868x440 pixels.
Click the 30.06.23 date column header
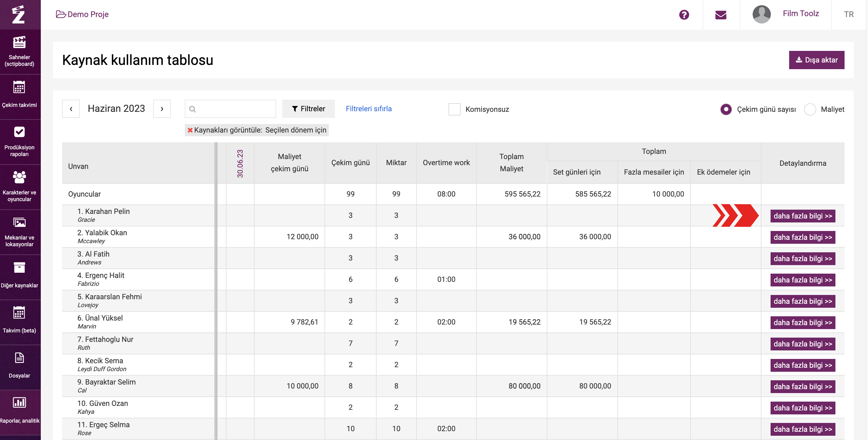pyautogui.click(x=240, y=163)
